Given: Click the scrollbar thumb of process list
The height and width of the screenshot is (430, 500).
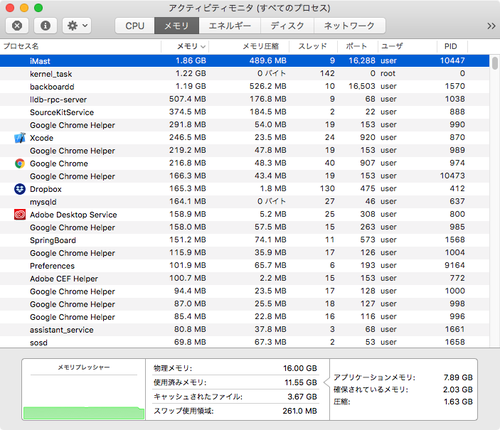Looking at the screenshot, I should (495, 63).
